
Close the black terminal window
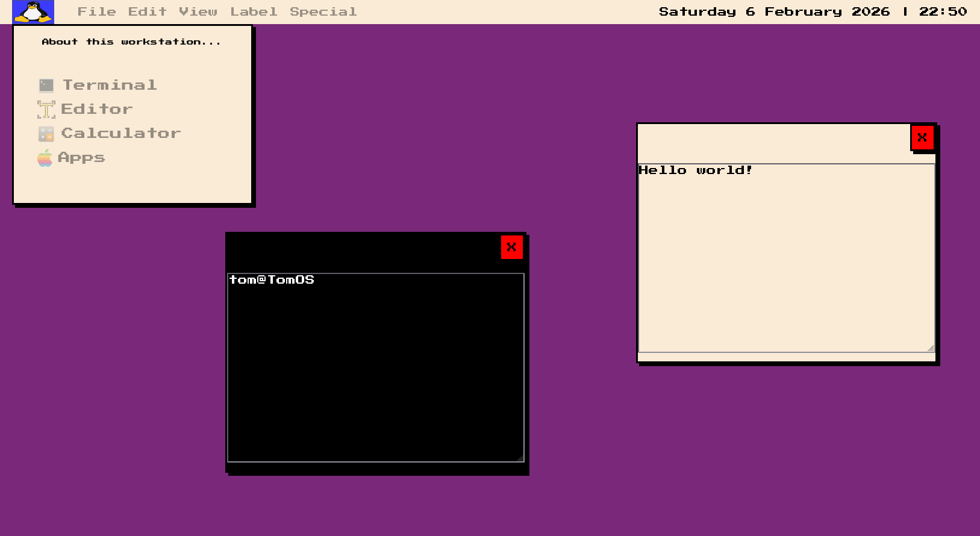[x=511, y=248]
